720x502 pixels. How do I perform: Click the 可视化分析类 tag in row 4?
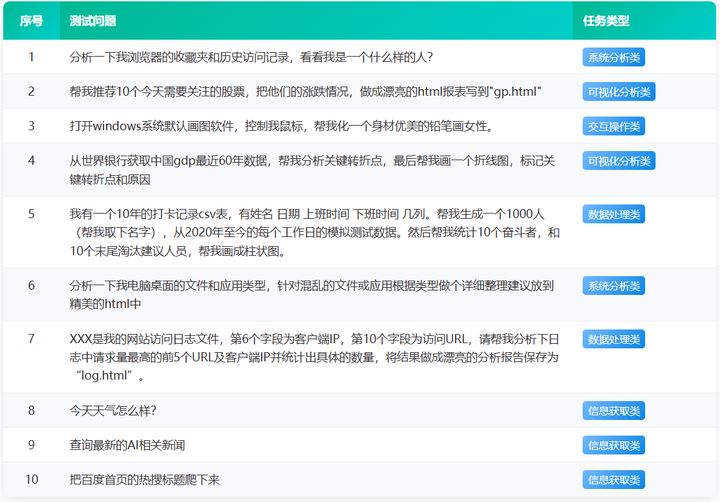point(619,161)
